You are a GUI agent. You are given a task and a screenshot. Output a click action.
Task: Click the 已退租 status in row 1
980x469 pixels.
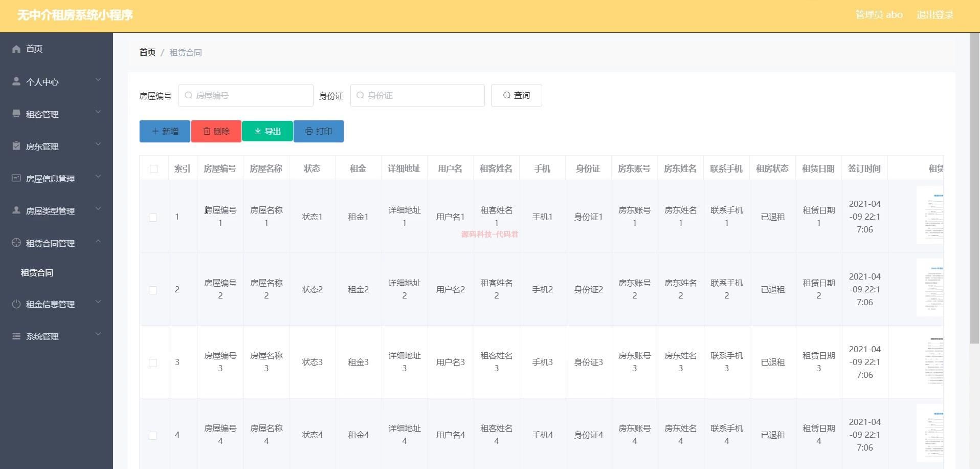click(x=772, y=217)
